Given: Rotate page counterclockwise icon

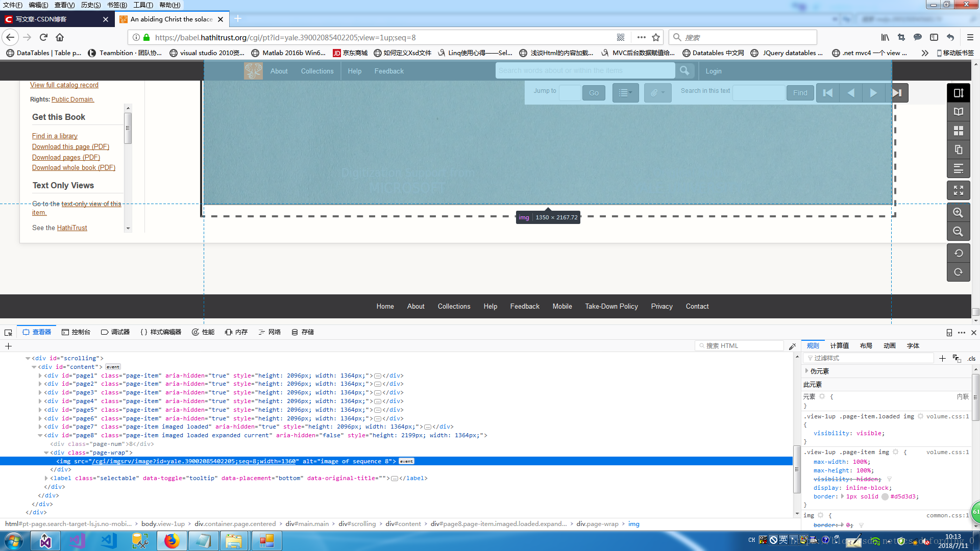Looking at the screenshot, I should point(958,253).
